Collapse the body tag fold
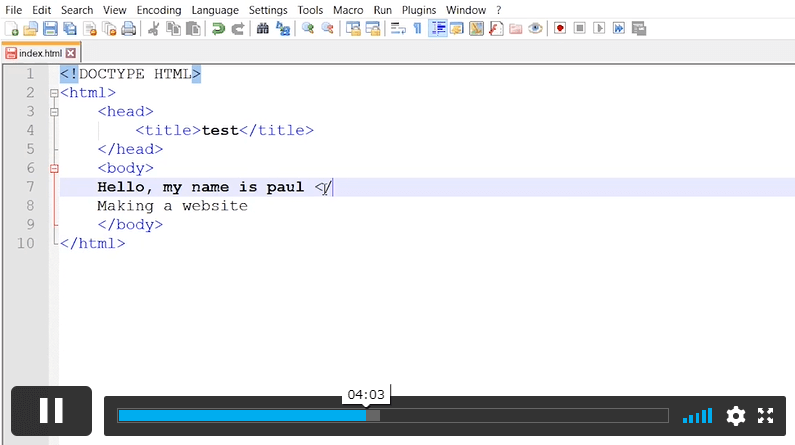Viewport: 795px width, 445px height. click(54, 168)
